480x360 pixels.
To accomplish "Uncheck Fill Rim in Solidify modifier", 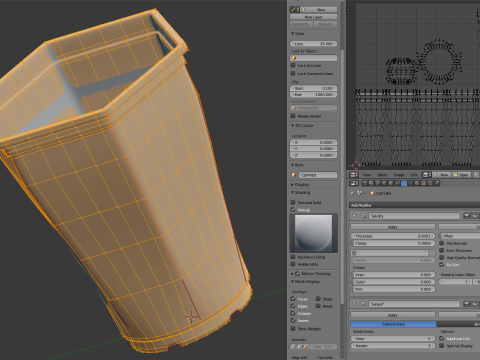I will pyautogui.click(x=442, y=265).
